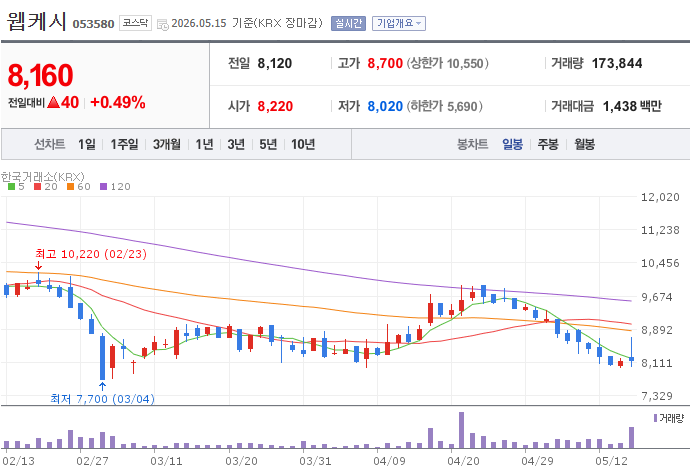The height and width of the screenshot is (471, 690).
Task: Select the 1주일 line chart tab
Action: (124, 144)
